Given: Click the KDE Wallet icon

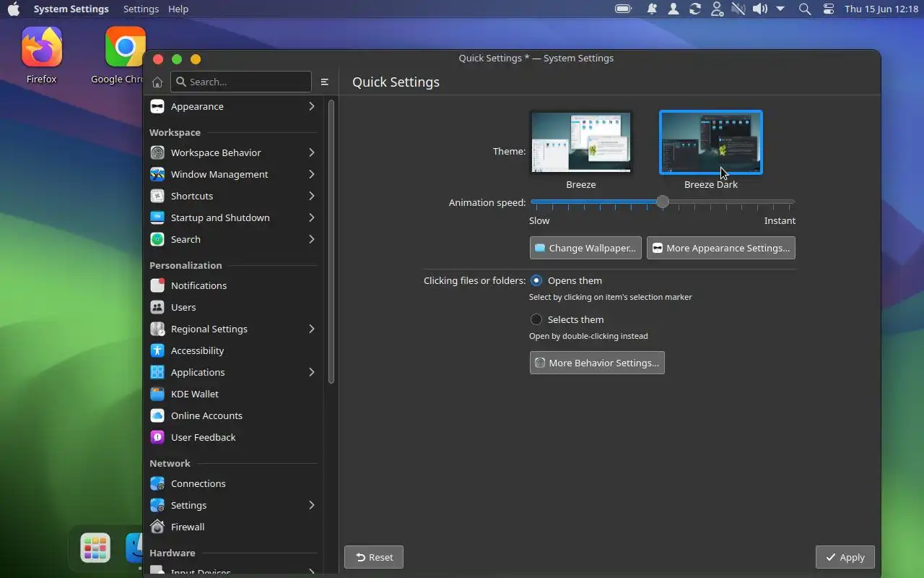Looking at the screenshot, I should pyautogui.click(x=157, y=394).
